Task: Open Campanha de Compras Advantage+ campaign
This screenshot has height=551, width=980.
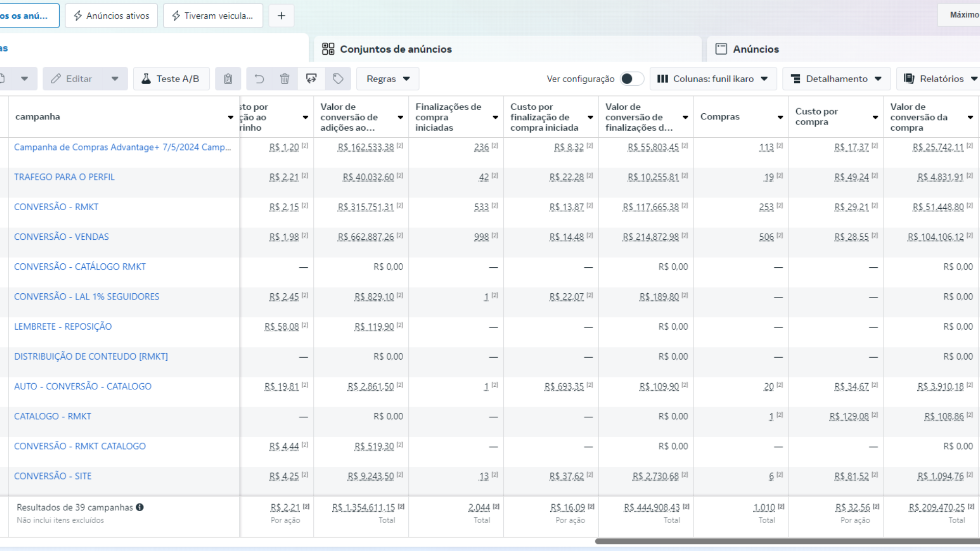Action: [x=122, y=147]
